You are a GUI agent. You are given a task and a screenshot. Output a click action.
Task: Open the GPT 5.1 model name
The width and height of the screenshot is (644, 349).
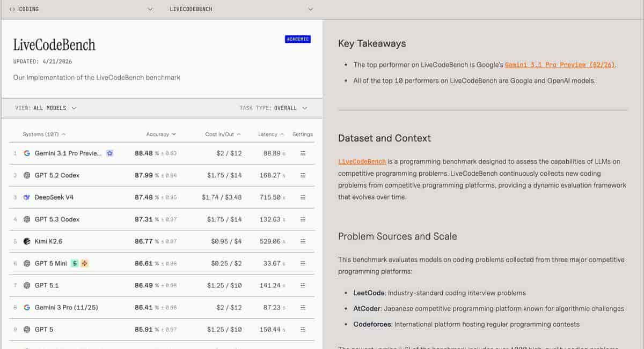click(x=47, y=285)
